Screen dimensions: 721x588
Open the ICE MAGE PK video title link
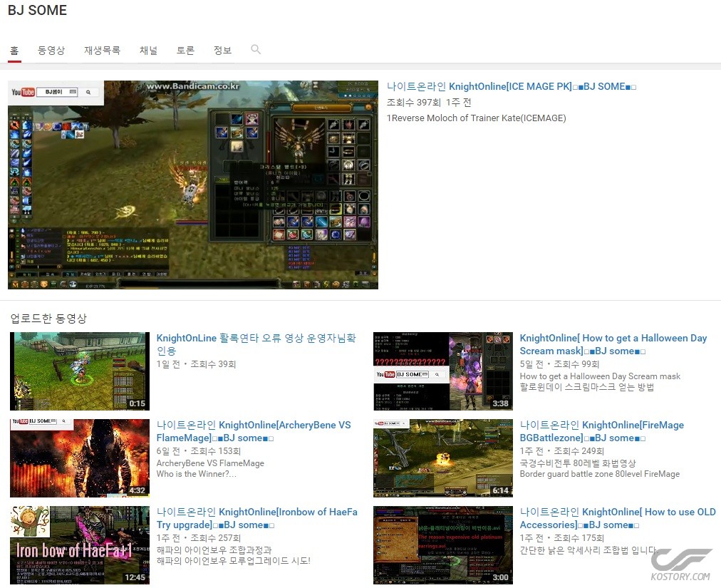click(x=512, y=86)
